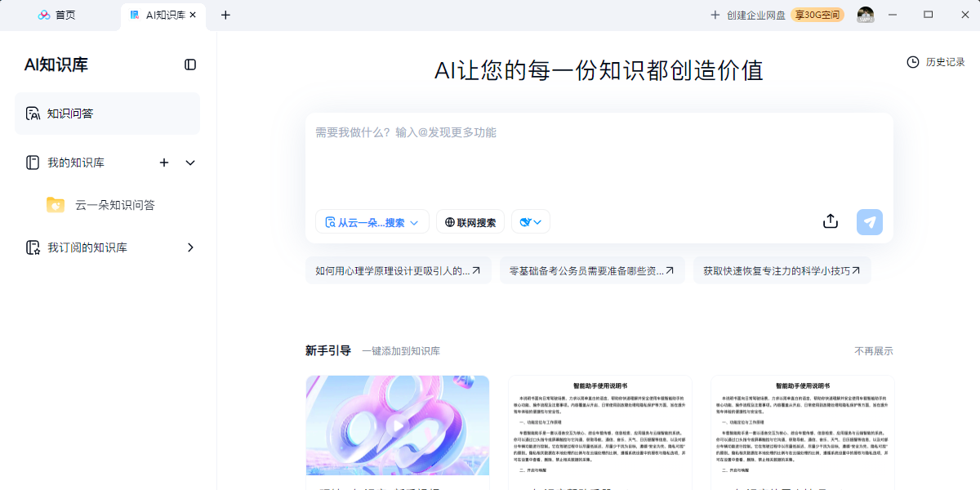The image size is (980, 490).
Task: Open a new tab with plus button
Action: 226,15
